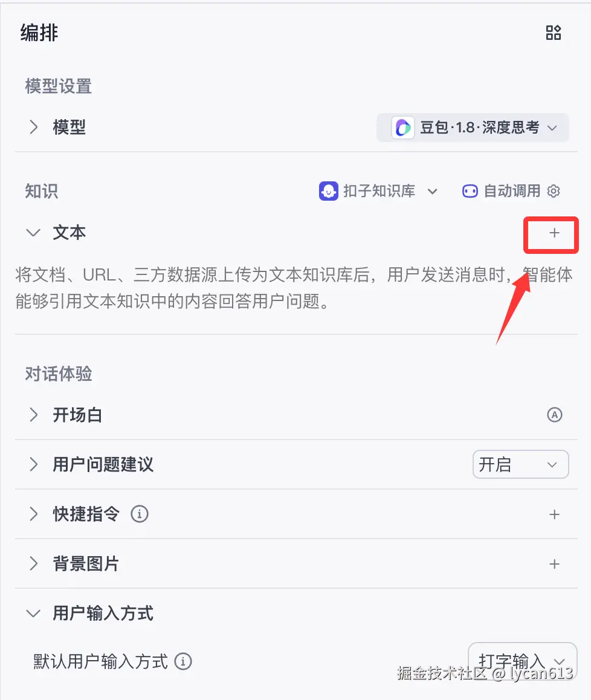Expand the 背景图片 section
Screen dimensions: 591x700
[33, 564]
